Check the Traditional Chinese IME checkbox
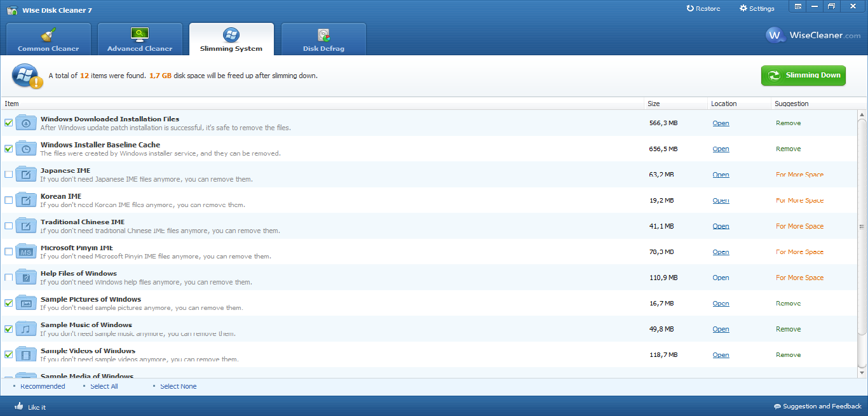Screen dimensions: 868x416 click(x=9, y=225)
